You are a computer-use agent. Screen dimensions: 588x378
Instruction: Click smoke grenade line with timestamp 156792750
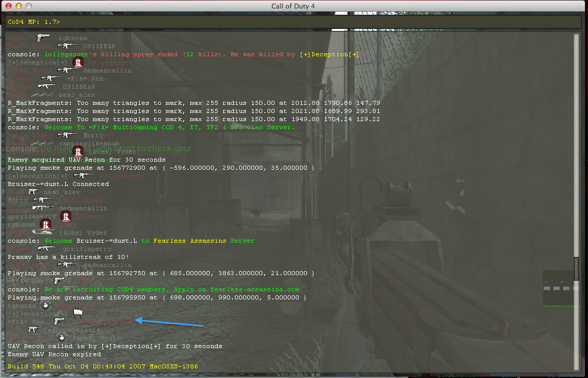pyautogui.click(x=161, y=273)
